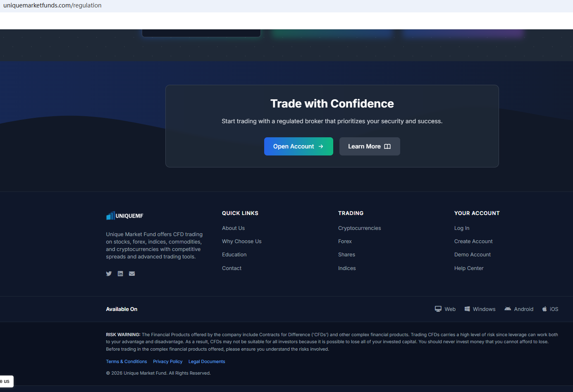Screen dimensions: 573x392
Task: Click the email envelope icon
Action: [x=132, y=274]
